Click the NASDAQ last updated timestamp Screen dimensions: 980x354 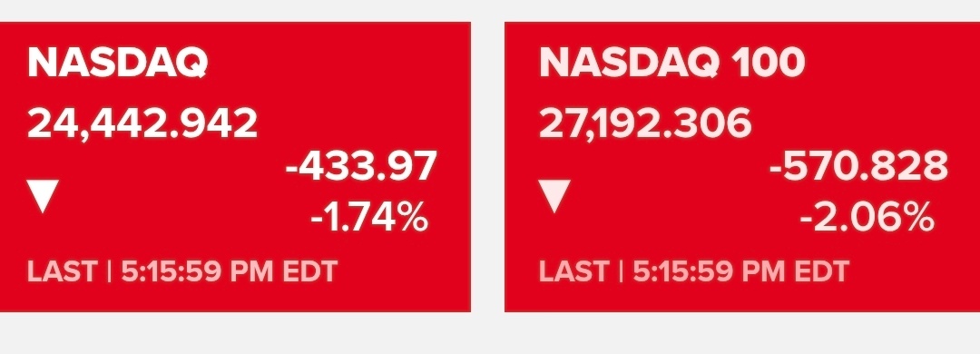click(x=182, y=271)
